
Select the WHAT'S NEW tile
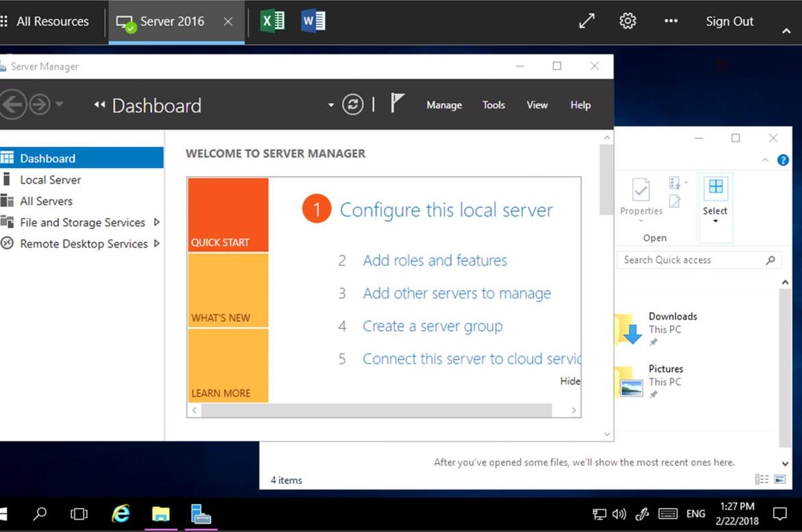228,290
